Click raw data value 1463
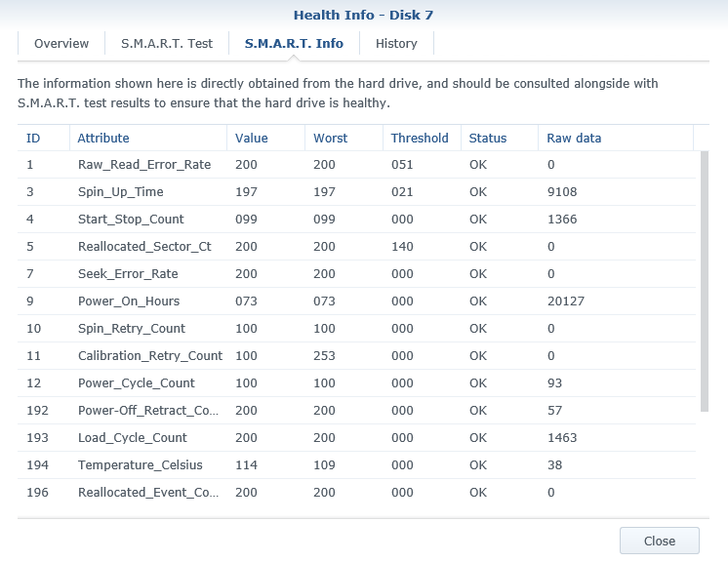 point(562,438)
